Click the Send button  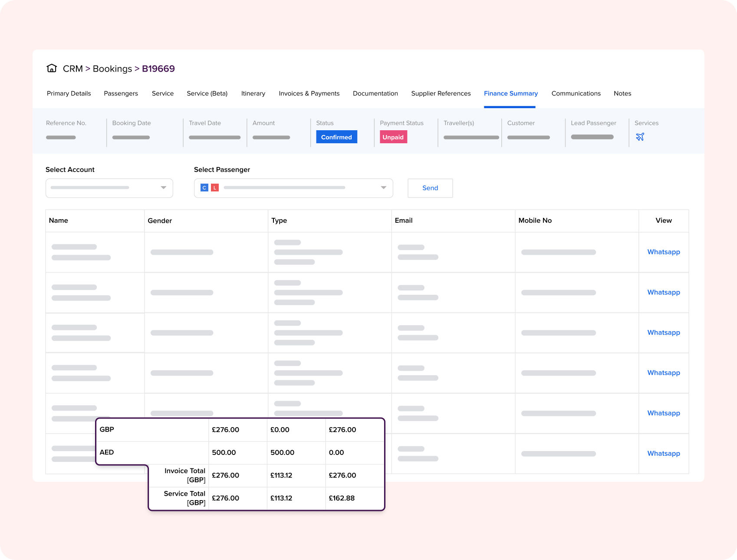pyautogui.click(x=430, y=188)
